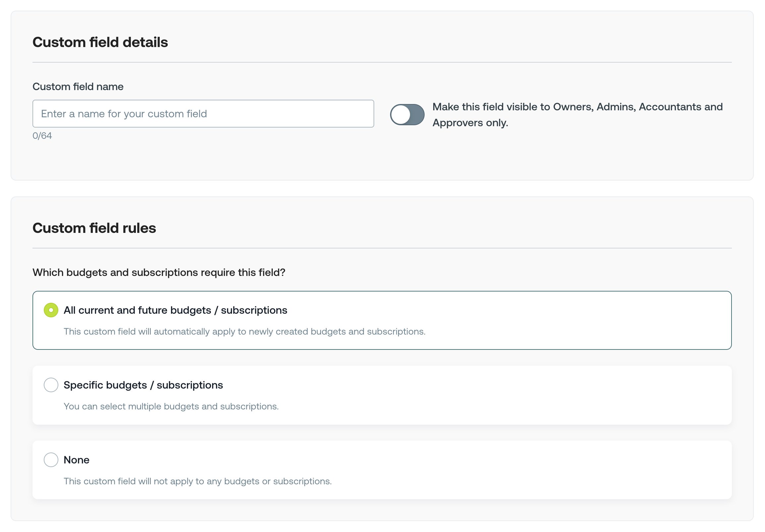The width and height of the screenshot is (765, 532).
Task: Click the 'Custom field rules' heading
Action: click(x=94, y=228)
